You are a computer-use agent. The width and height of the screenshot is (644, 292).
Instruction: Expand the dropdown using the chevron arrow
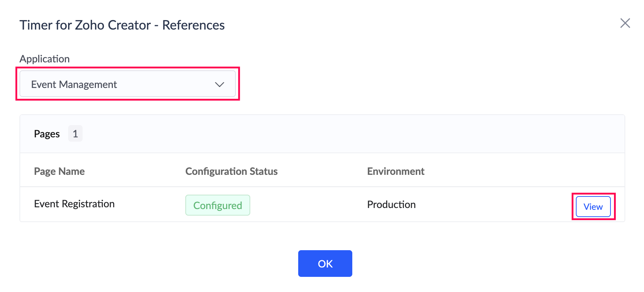(x=219, y=84)
